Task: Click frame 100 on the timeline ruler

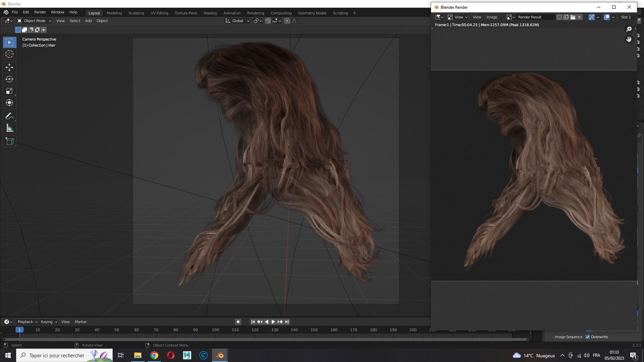Action: [215, 330]
